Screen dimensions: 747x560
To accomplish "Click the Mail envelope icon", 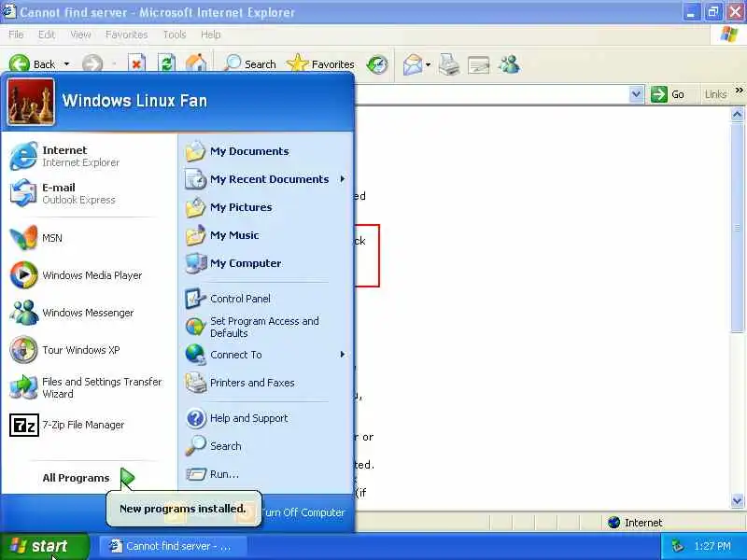I will [413, 64].
